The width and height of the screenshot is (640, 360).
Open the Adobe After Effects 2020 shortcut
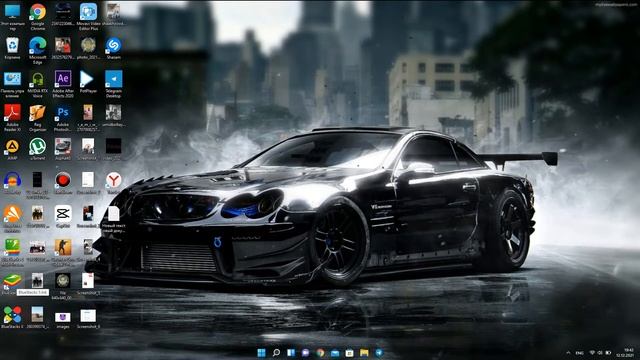pos(63,79)
